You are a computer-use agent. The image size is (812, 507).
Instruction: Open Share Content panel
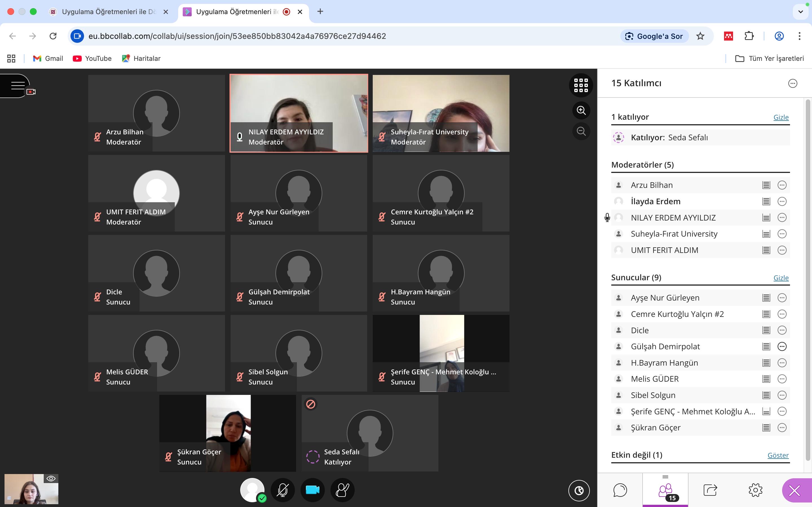point(710,490)
